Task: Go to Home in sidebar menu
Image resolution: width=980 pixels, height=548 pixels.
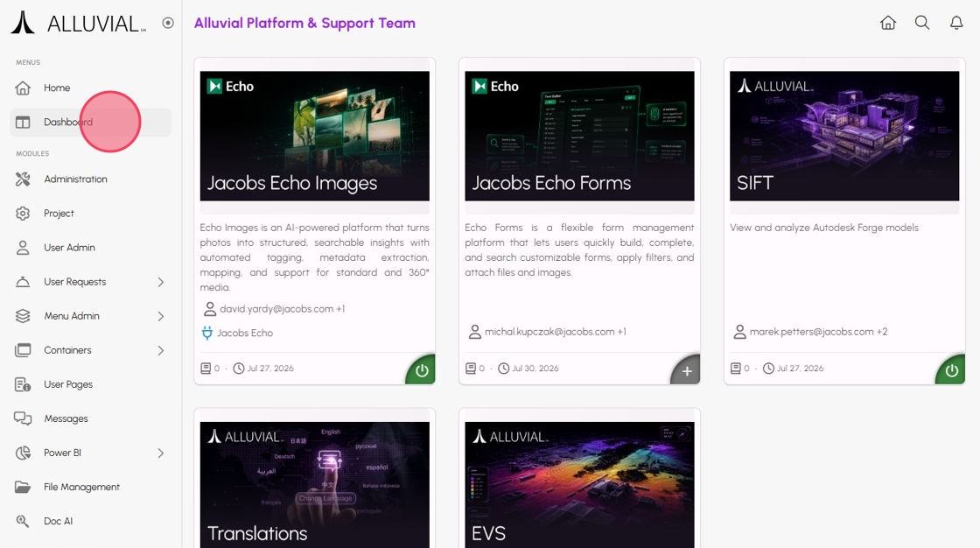Action: pyautogui.click(x=91, y=88)
